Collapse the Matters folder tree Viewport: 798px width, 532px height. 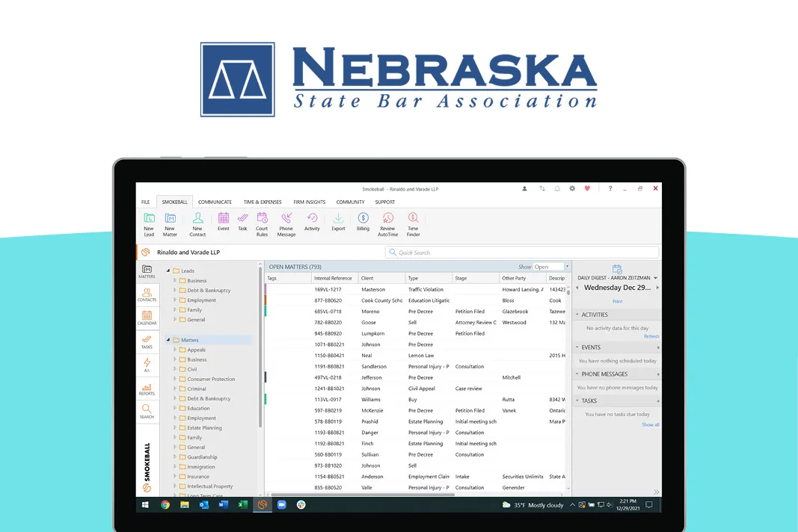click(x=169, y=339)
